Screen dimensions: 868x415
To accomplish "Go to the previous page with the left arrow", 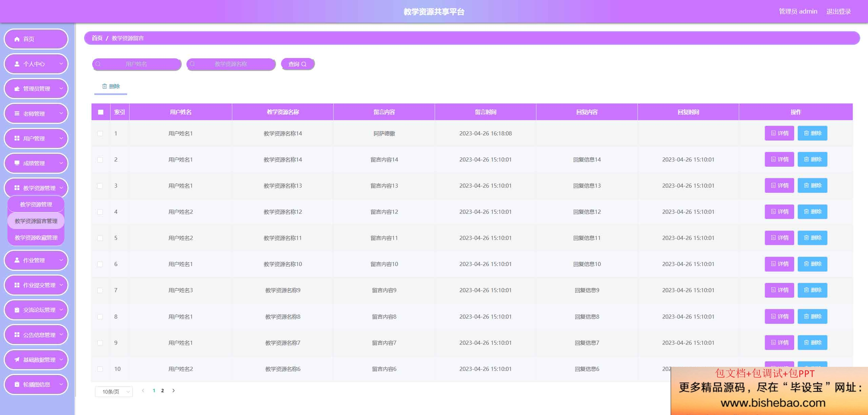I will click(x=143, y=391).
